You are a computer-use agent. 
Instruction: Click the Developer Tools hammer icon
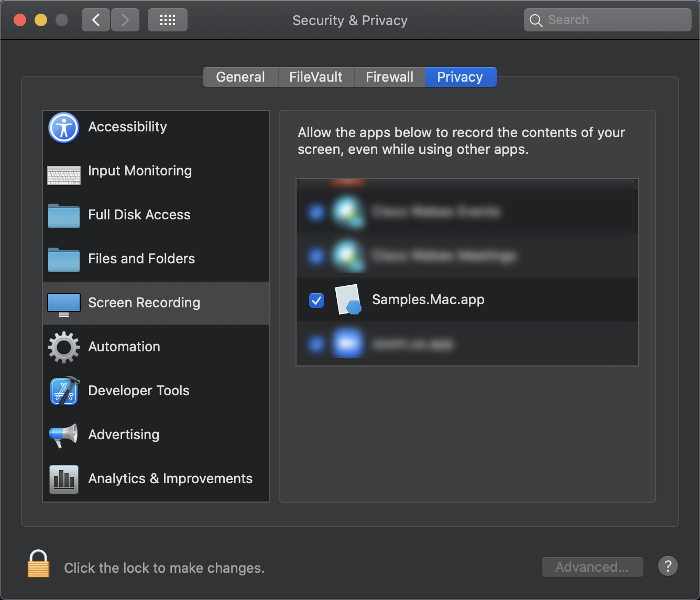64,391
